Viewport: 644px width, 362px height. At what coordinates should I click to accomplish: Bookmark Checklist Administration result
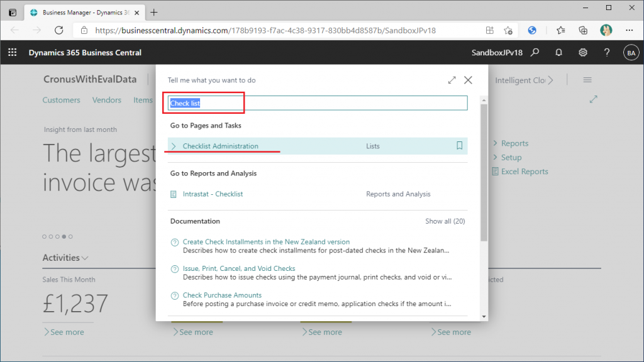click(x=459, y=146)
